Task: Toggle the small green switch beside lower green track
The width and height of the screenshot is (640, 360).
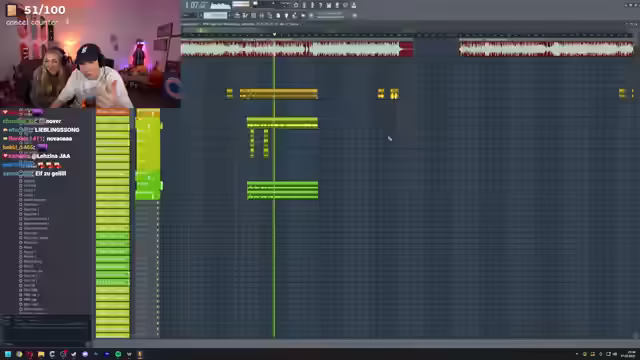Action: [x=162, y=186]
